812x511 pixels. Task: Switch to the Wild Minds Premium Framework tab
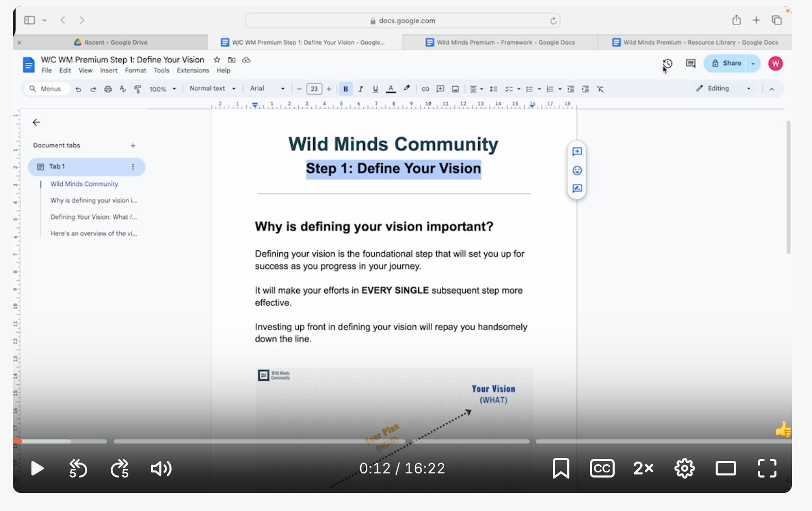(x=500, y=42)
